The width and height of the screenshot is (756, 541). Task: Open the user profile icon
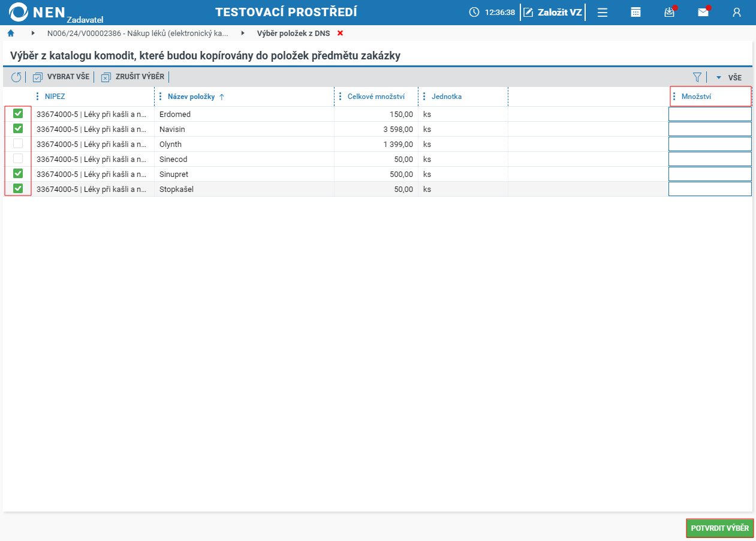(x=737, y=12)
